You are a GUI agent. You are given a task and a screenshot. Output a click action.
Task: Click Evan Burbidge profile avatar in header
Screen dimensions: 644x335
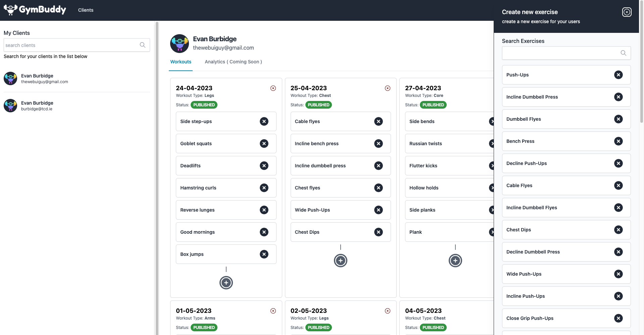(x=180, y=44)
